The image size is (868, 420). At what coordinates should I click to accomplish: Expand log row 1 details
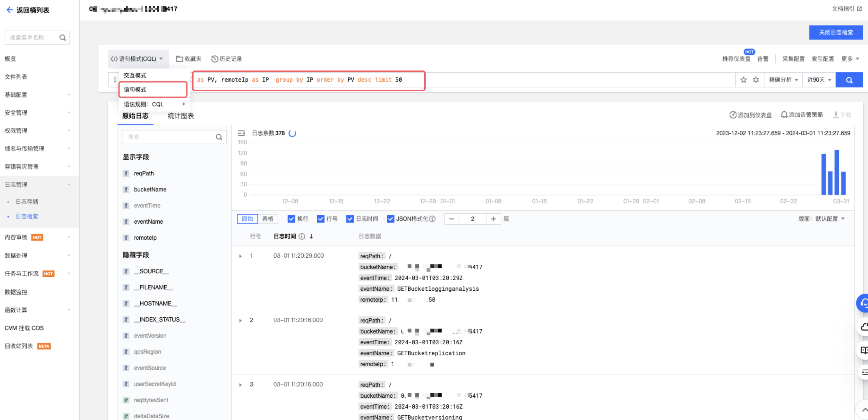click(241, 256)
